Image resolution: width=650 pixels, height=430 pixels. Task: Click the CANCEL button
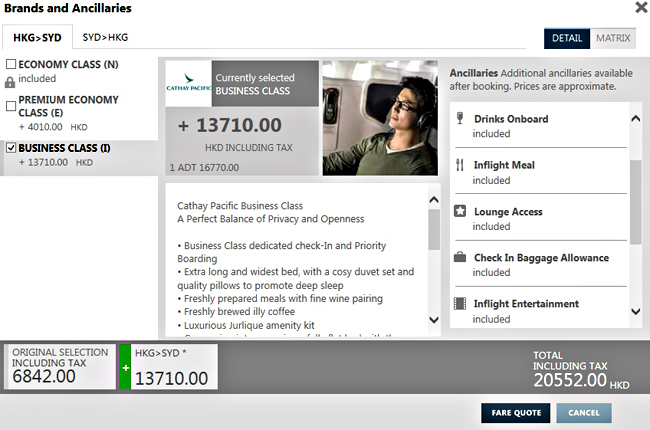584,413
